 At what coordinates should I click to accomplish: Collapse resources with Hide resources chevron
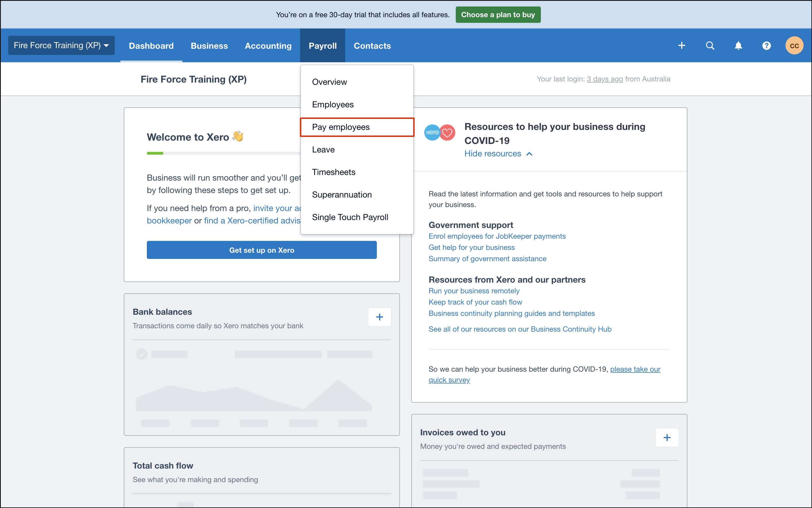click(529, 154)
